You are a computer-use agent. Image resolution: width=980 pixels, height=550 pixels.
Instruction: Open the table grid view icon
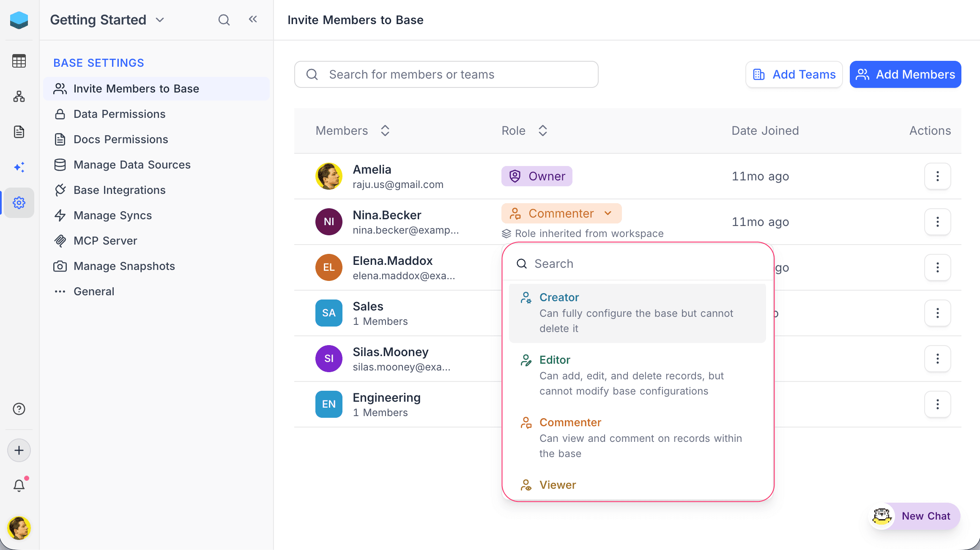click(x=19, y=61)
